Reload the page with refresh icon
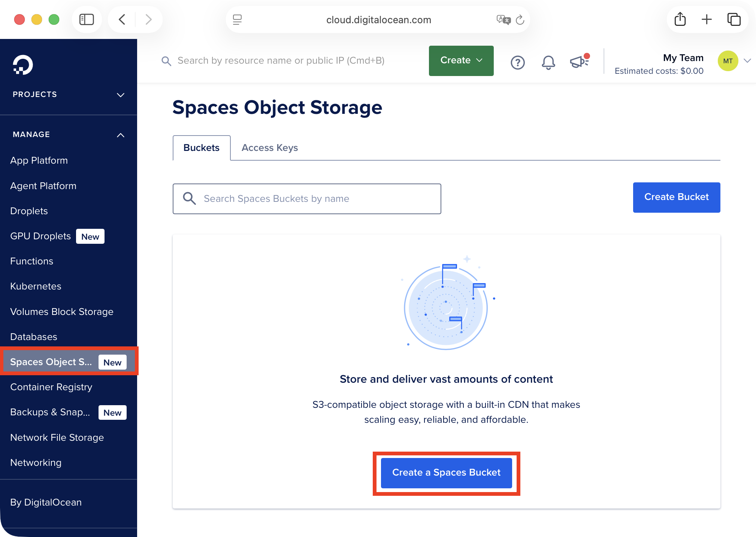 tap(520, 20)
